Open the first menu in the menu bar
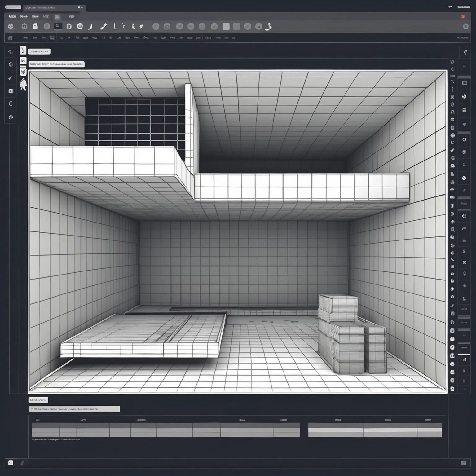This screenshot has width=476, height=476. click(12, 17)
